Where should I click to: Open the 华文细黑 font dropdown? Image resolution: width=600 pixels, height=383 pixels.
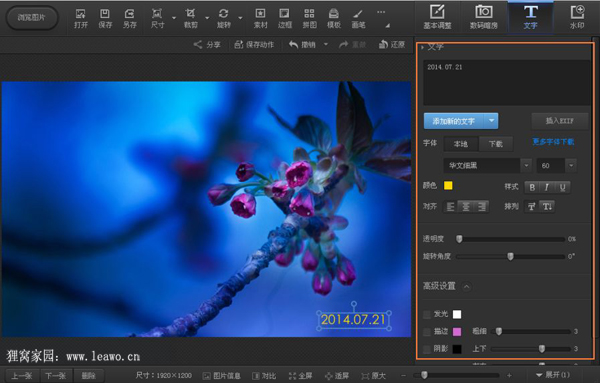click(x=526, y=165)
